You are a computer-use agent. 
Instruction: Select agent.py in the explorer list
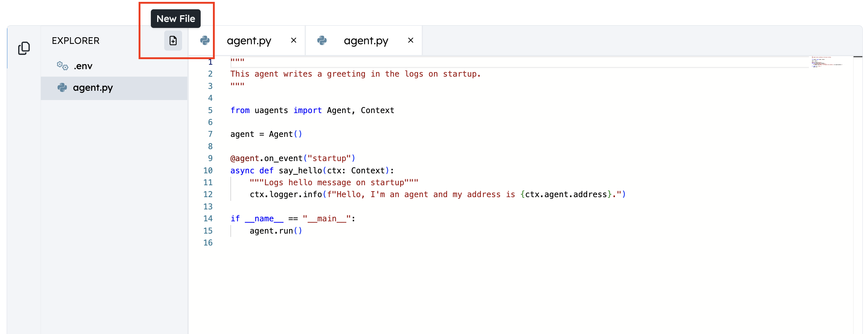114,88
